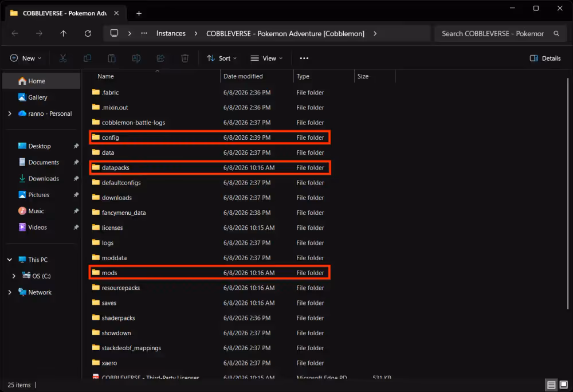
Task: Click the Cut scissors icon
Action: click(x=63, y=58)
